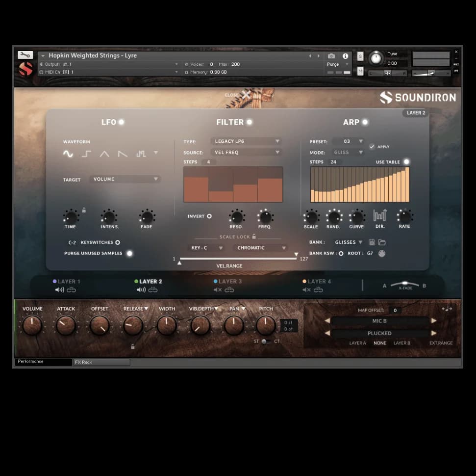476x476 pixels.
Task: Click the save bank floppy disk icon
Action: coord(372,242)
